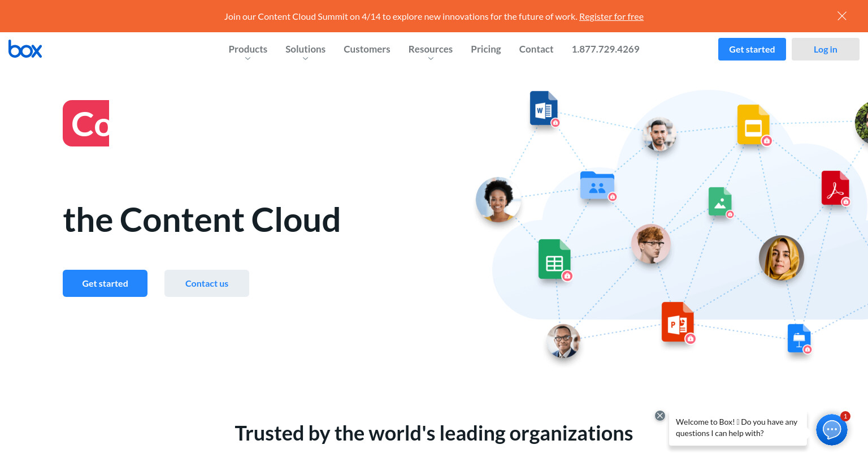Click the green Google Sheets icon
The width and height of the screenshot is (868, 466).
pyautogui.click(x=555, y=260)
